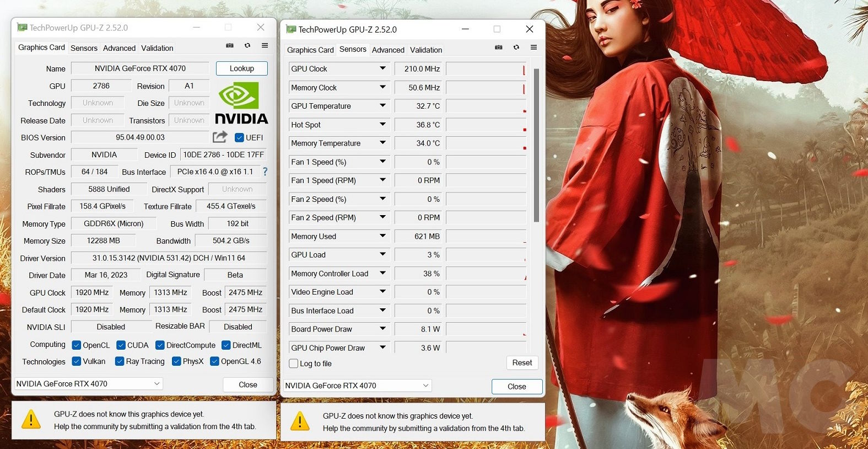Open GPU selector dropdown in Sensors window
868x449 pixels.
click(x=425, y=386)
